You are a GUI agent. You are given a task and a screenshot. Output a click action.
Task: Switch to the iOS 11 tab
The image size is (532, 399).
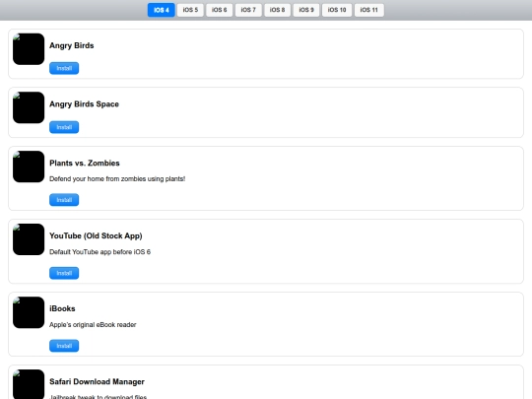tap(369, 10)
